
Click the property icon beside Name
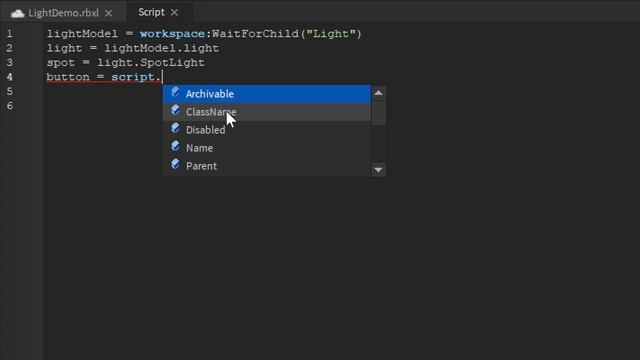pos(176,146)
